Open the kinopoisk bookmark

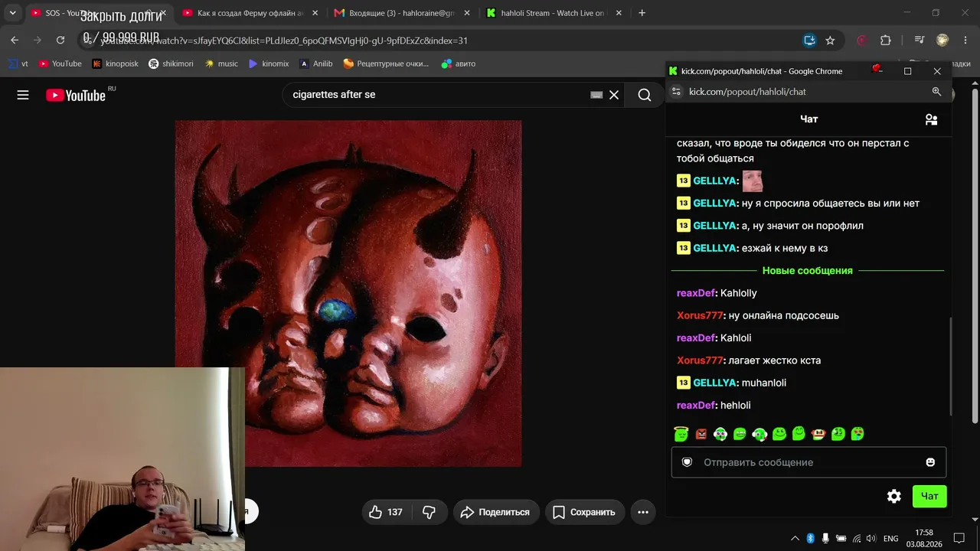click(116, 64)
